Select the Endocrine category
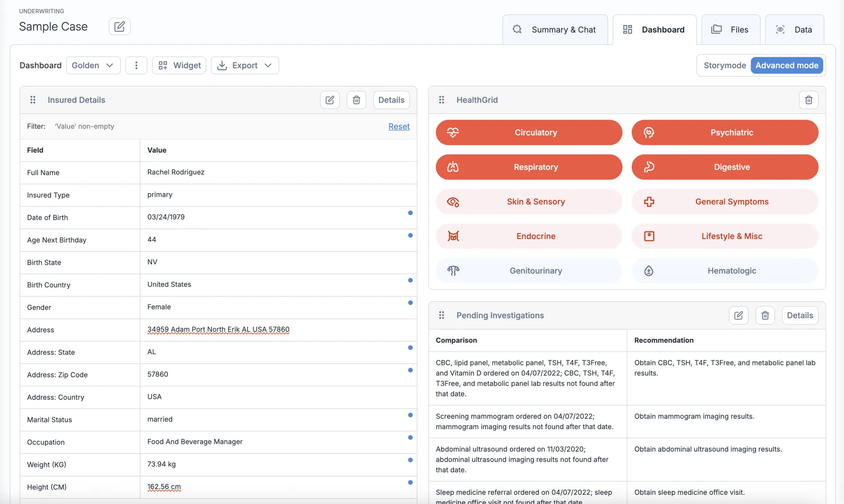Viewport: 844px width, 504px height. 529,236
